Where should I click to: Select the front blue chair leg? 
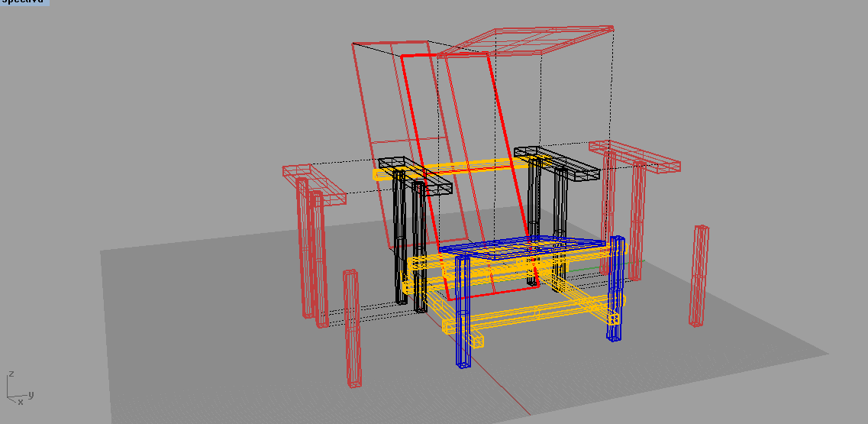463,311
